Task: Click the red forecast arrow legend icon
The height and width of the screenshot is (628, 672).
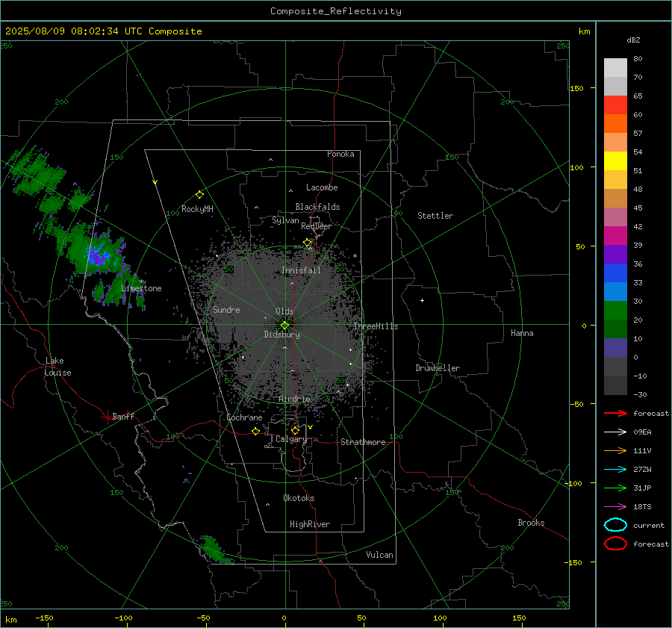Action: click(x=615, y=413)
